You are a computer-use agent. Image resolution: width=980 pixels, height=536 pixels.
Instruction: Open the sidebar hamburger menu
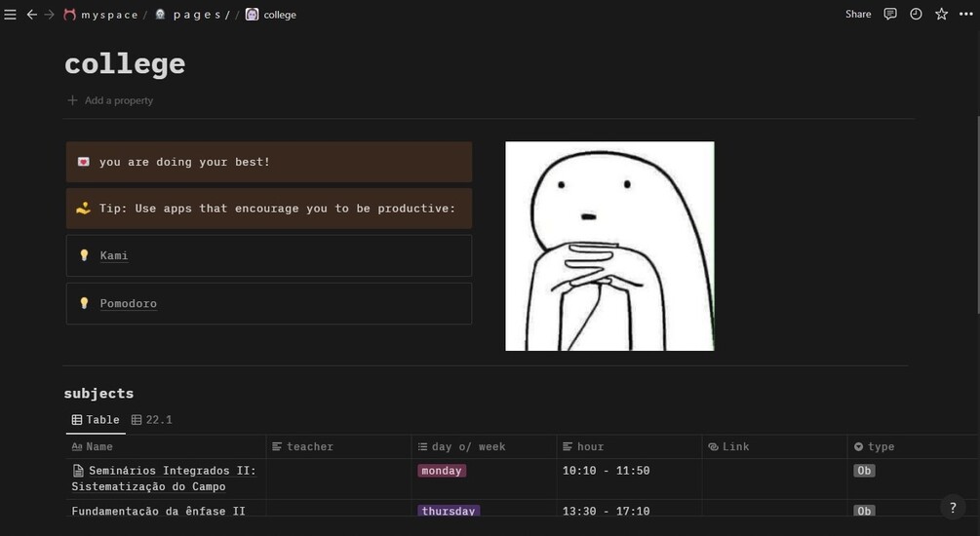(10, 15)
